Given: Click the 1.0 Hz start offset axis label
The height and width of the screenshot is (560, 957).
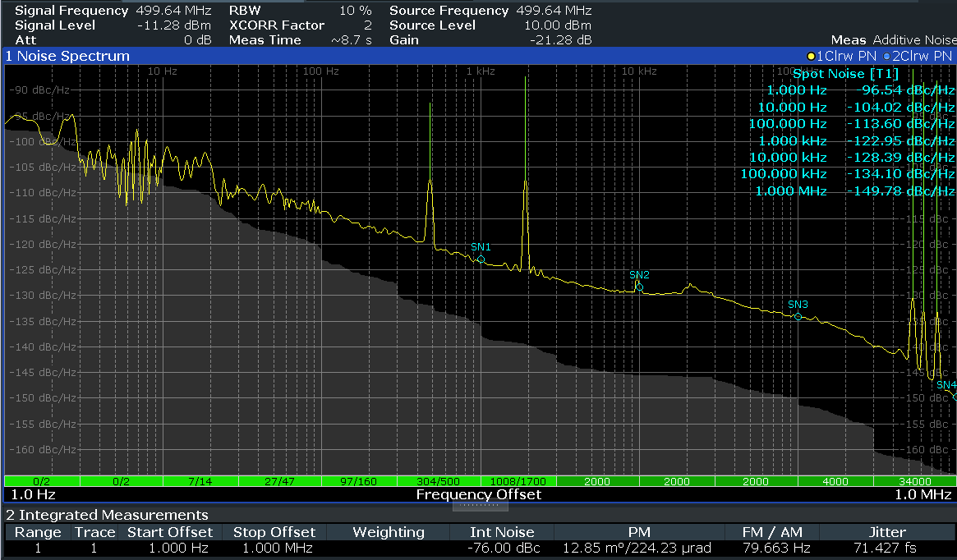Looking at the screenshot, I should [x=30, y=495].
